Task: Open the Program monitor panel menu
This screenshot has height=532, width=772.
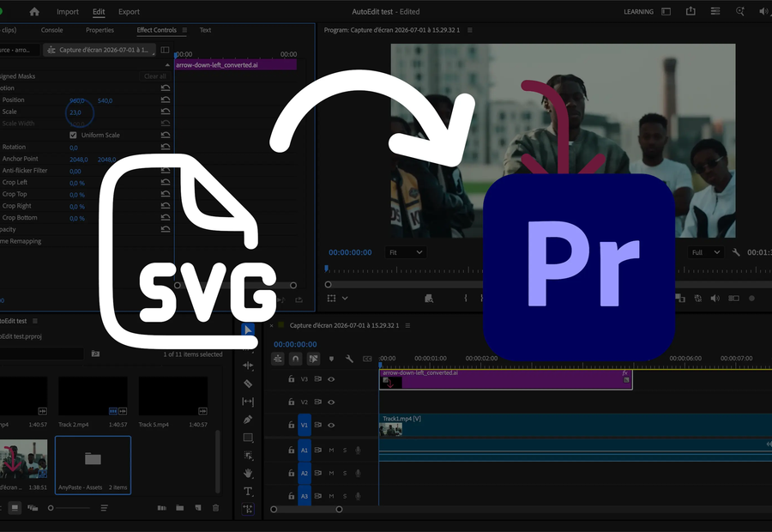Action: click(x=470, y=30)
